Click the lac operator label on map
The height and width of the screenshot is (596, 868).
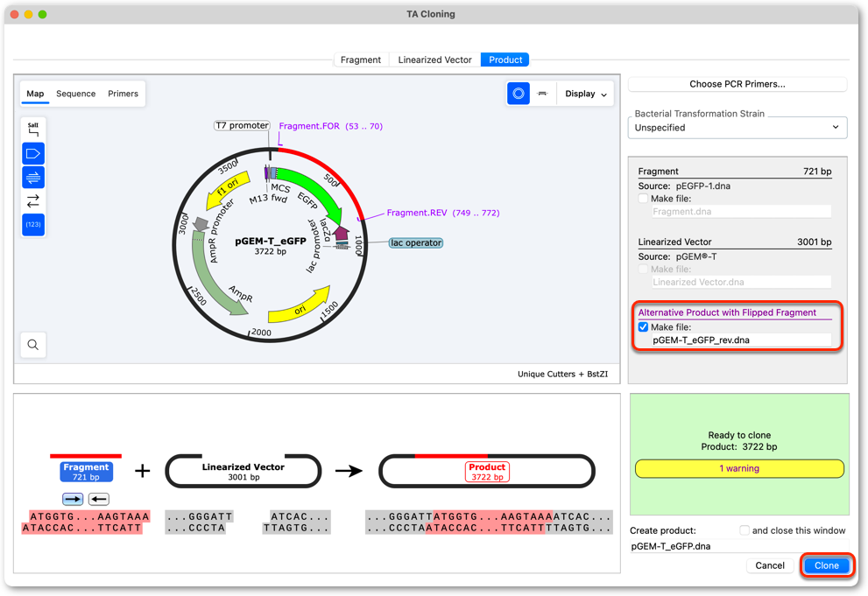pyautogui.click(x=416, y=242)
